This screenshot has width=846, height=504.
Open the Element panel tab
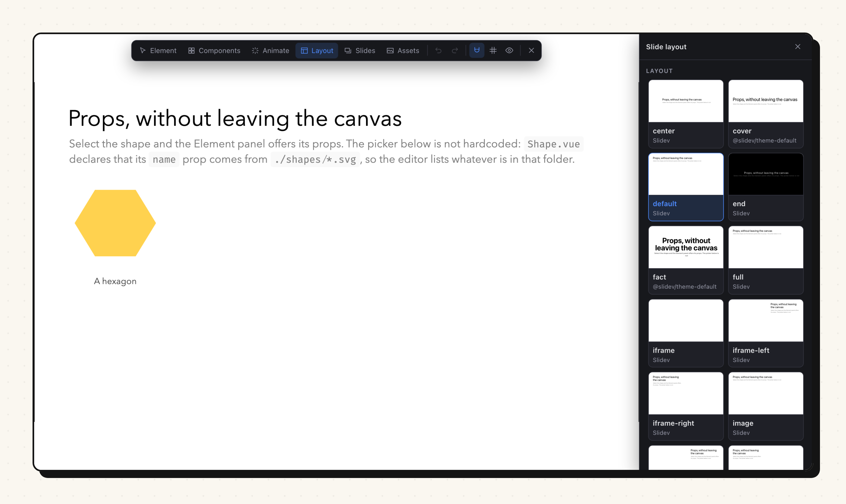pos(158,51)
